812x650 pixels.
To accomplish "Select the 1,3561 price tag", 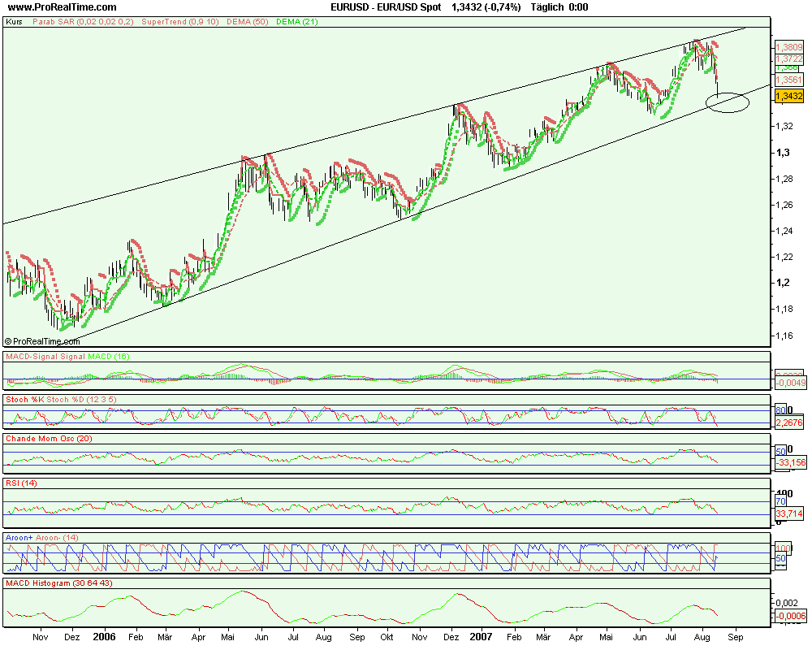I will click(x=788, y=80).
